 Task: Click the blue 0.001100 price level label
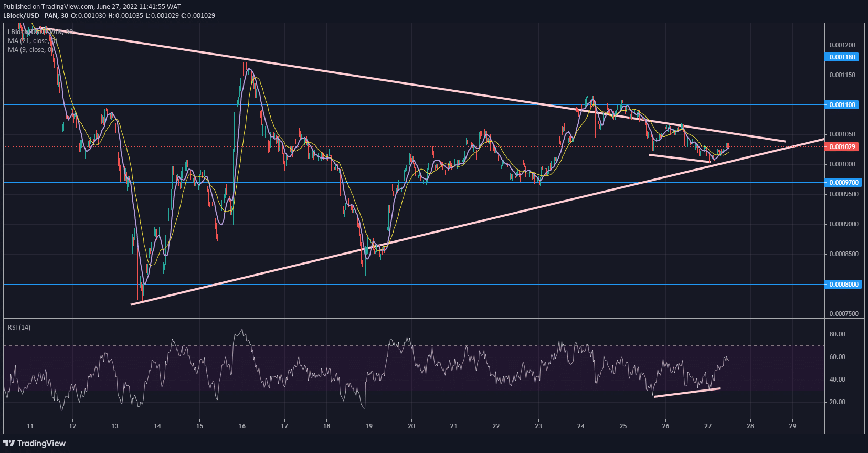pos(842,105)
